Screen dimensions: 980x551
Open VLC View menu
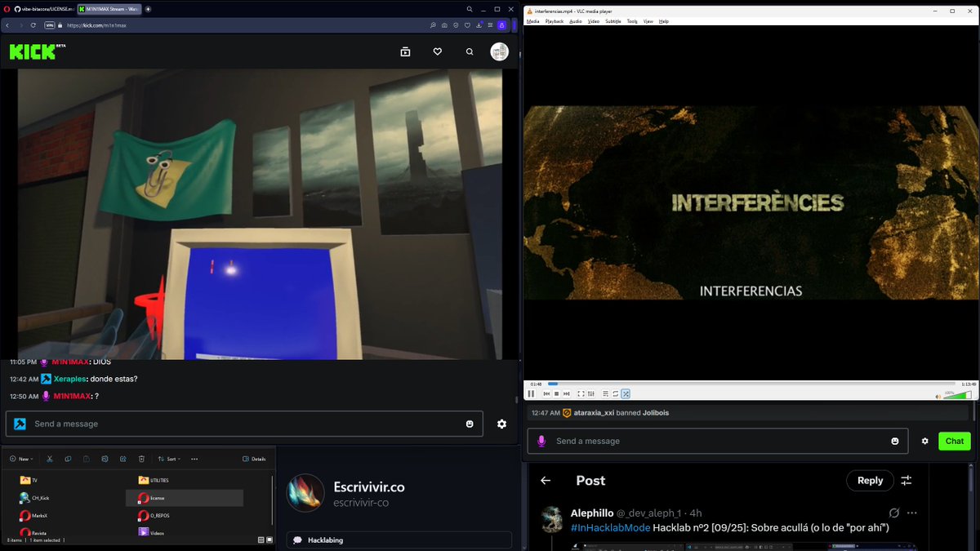pyautogui.click(x=648, y=21)
